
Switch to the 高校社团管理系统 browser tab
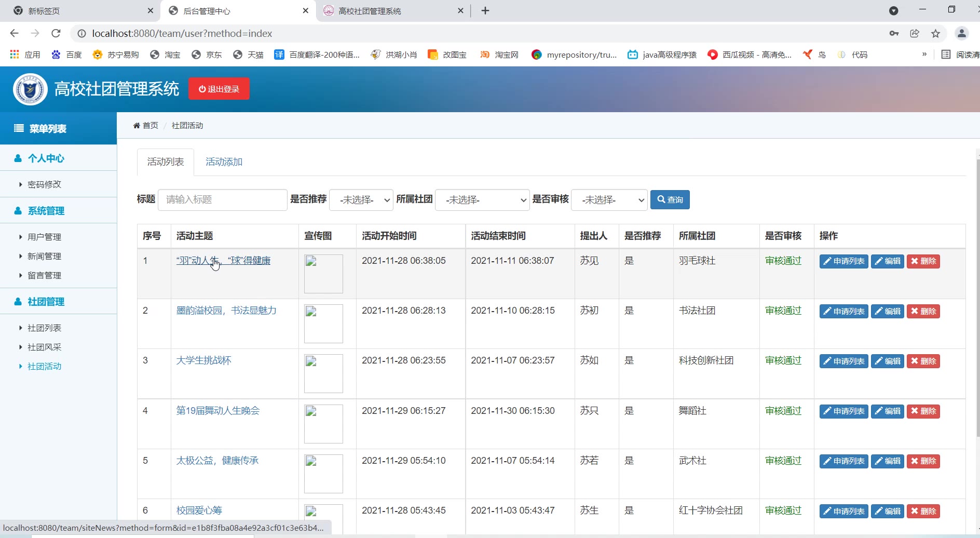click(370, 11)
